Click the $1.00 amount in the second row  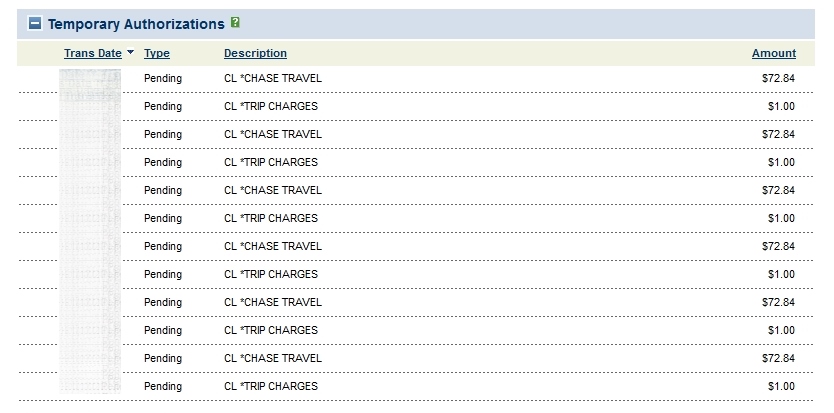(x=781, y=106)
